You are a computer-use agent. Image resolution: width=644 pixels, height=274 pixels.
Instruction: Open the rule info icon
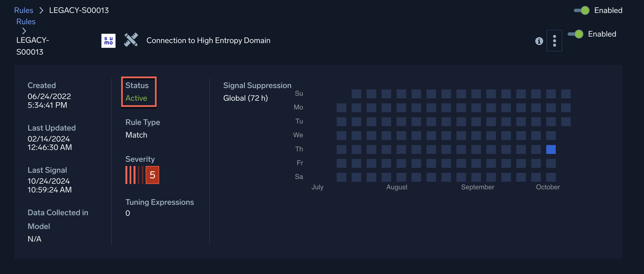pyautogui.click(x=539, y=41)
